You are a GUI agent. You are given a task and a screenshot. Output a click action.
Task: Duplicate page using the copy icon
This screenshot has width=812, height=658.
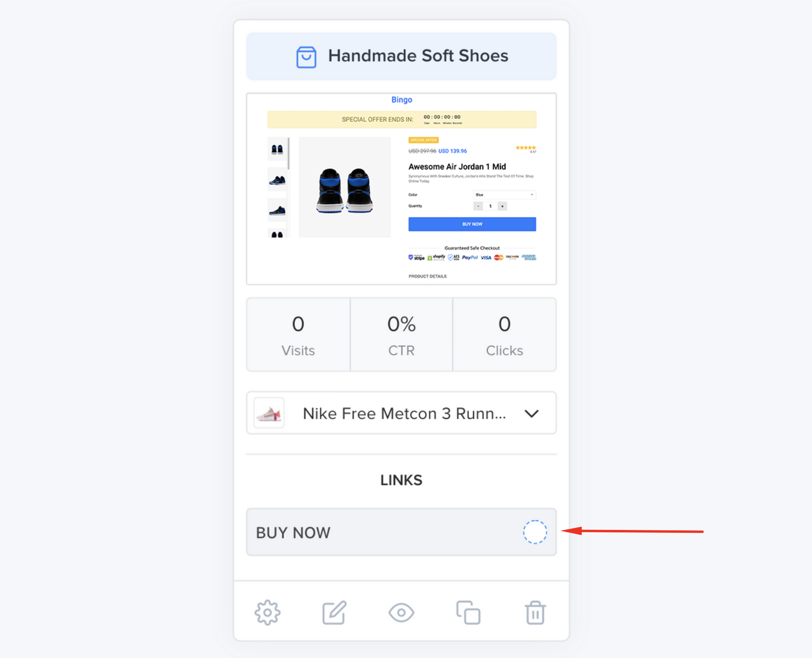tap(468, 612)
